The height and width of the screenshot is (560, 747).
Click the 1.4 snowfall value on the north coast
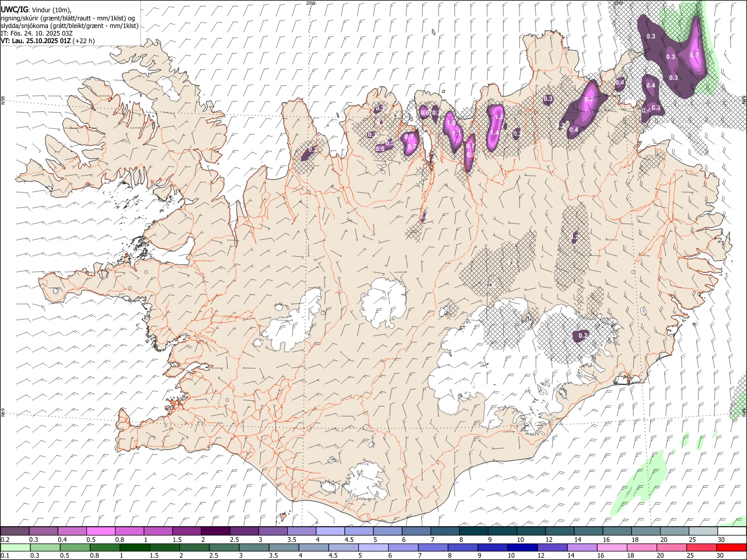[494, 133]
